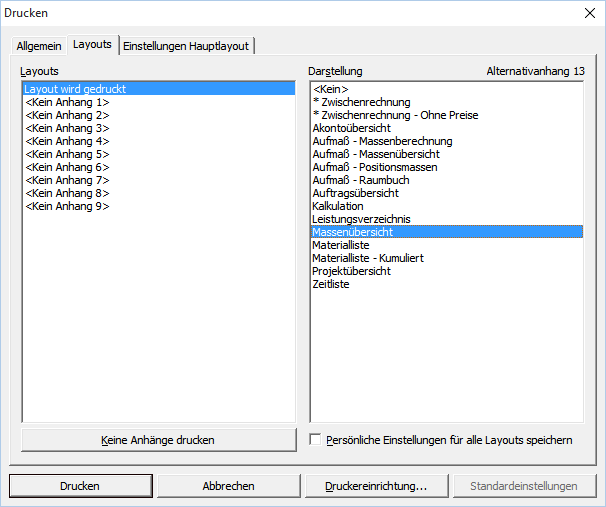The width and height of the screenshot is (606, 507).
Task: Click the Drucken button
Action: pyautogui.click(x=80, y=486)
